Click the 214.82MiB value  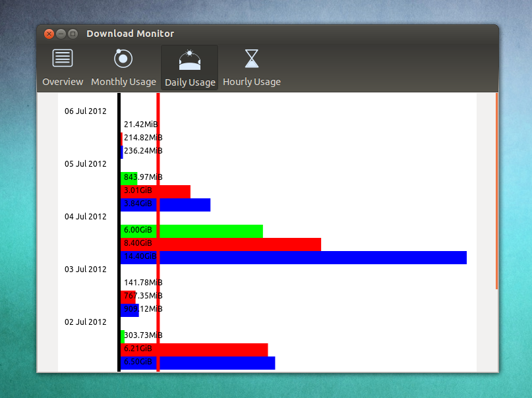(143, 137)
